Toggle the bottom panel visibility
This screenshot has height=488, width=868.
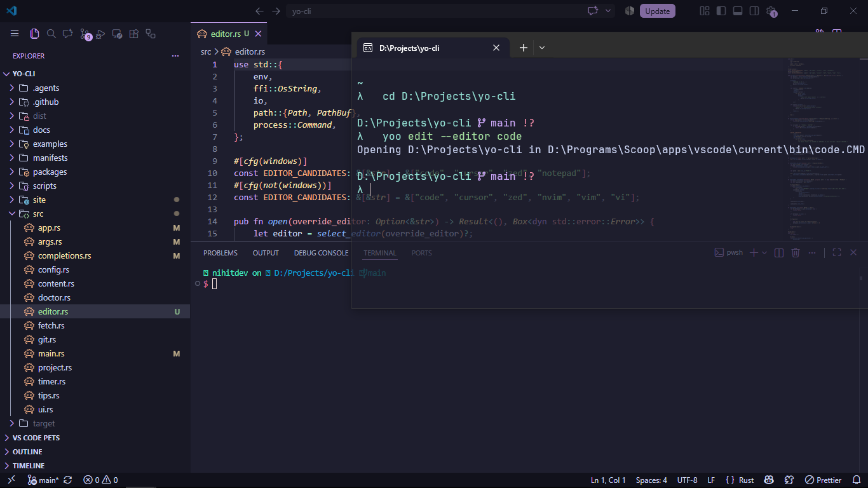pyautogui.click(x=738, y=11)
